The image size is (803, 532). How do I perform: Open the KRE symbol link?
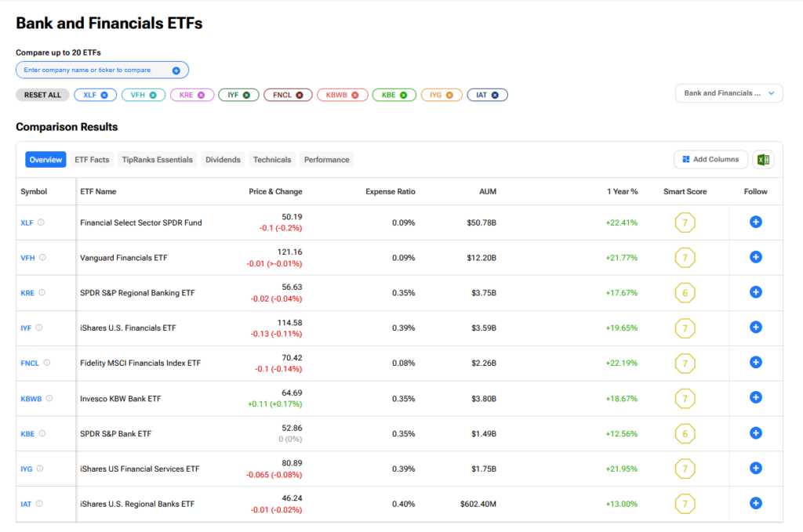point(27,293)
